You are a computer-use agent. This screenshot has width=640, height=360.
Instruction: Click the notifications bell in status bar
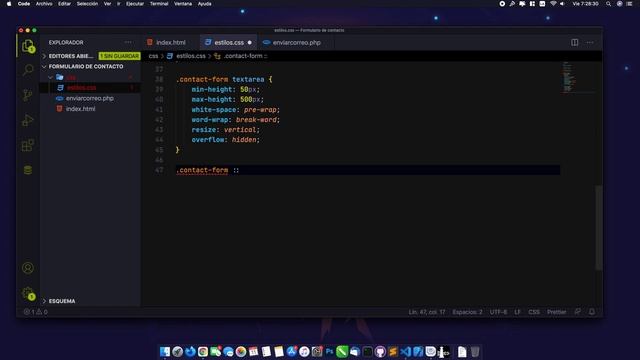(592, 312)
